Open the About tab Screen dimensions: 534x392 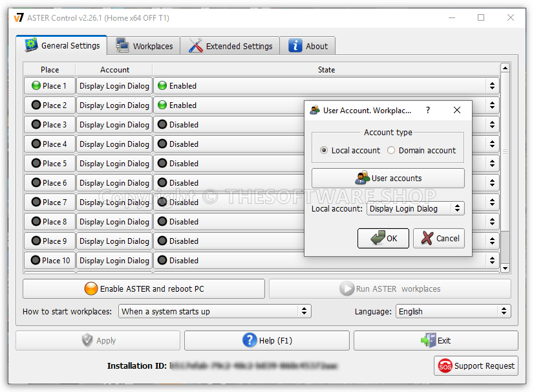308,46
